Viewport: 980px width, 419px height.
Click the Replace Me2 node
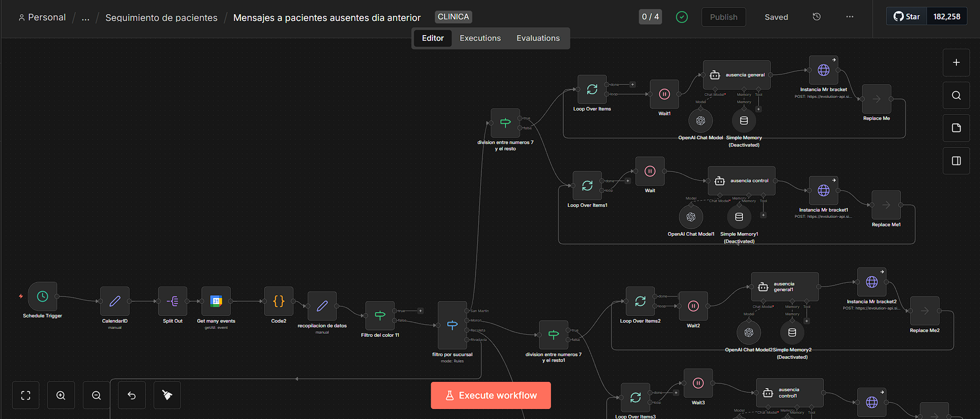pyautogui.click(x=925, y=311)
